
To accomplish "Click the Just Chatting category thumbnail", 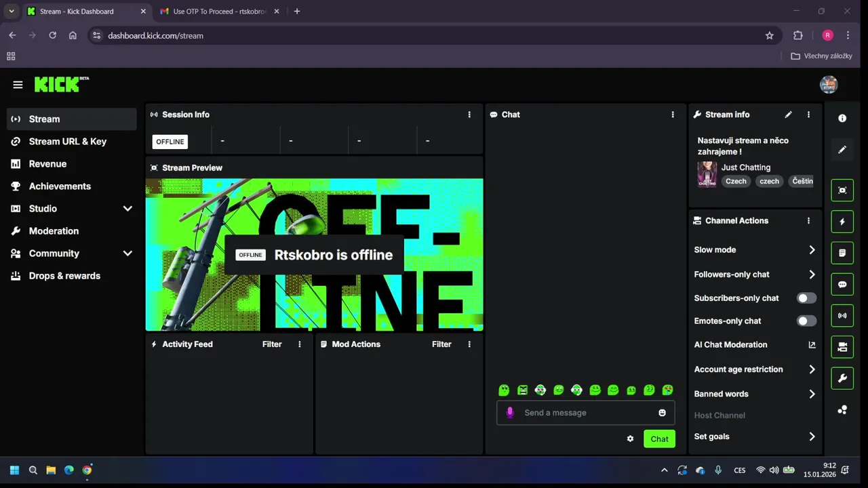I will click(707, 174).
